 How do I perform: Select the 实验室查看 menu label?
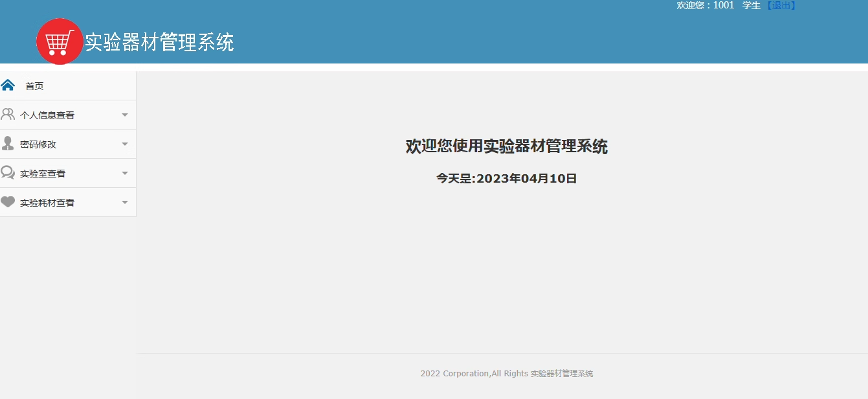43,174
